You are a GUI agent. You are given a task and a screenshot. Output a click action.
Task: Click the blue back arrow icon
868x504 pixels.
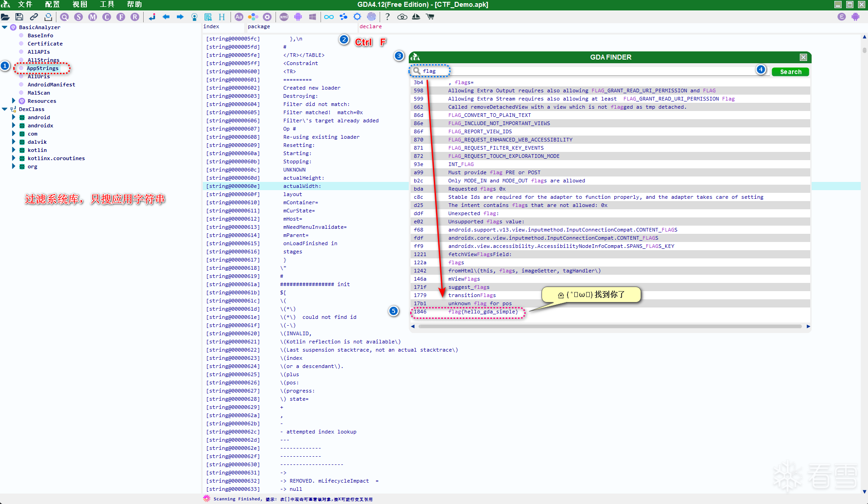click(x=166, y=17)
